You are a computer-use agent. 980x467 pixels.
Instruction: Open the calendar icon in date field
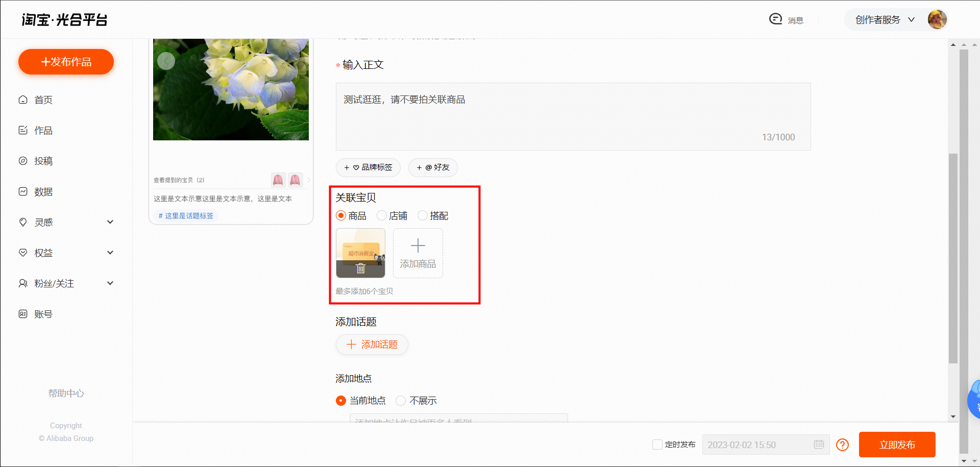click(x=819, y=445)
